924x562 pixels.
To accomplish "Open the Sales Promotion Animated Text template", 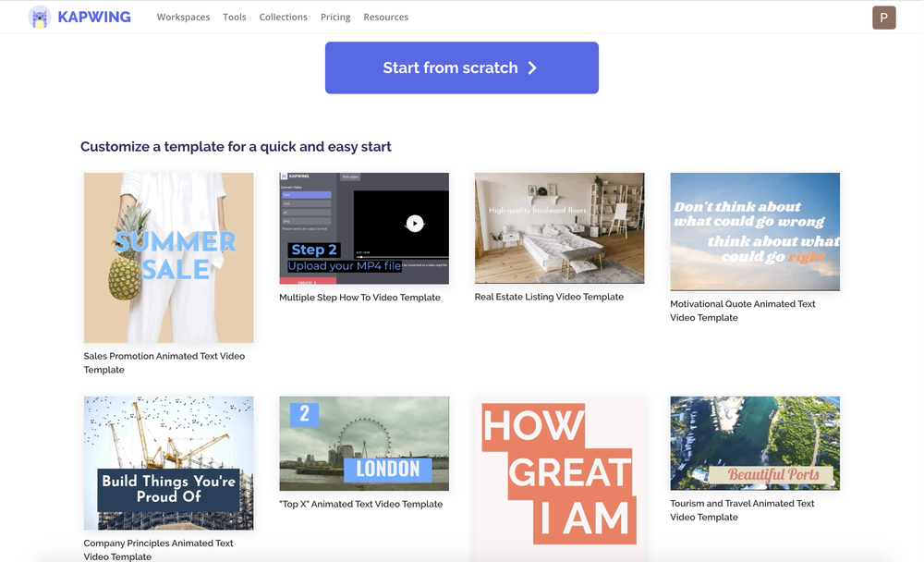I will pos(168,257).
